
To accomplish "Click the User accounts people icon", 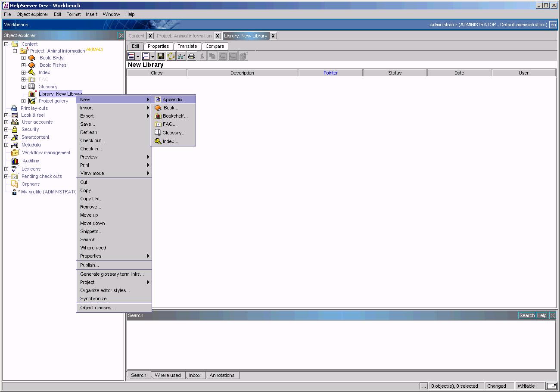I will point(15,122).
